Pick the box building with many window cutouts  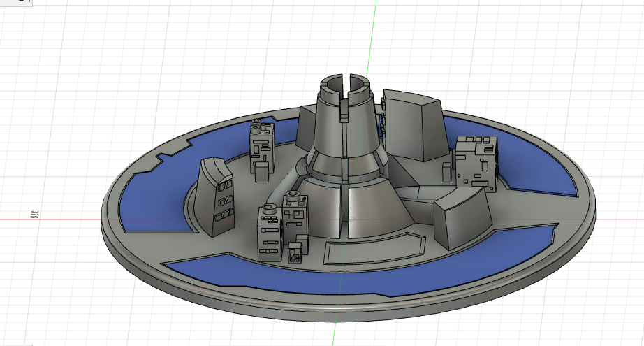click(x=476, y=164)
